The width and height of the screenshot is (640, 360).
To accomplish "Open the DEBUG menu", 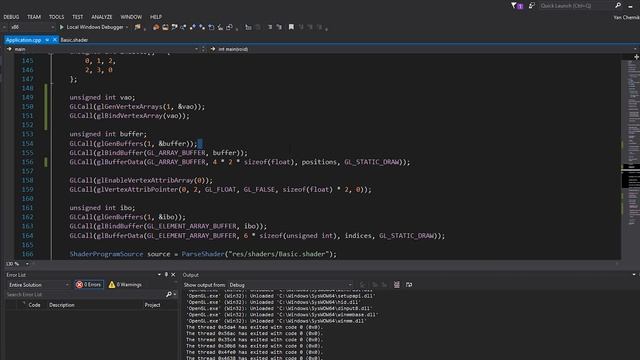I will click(x=11, y=17).
